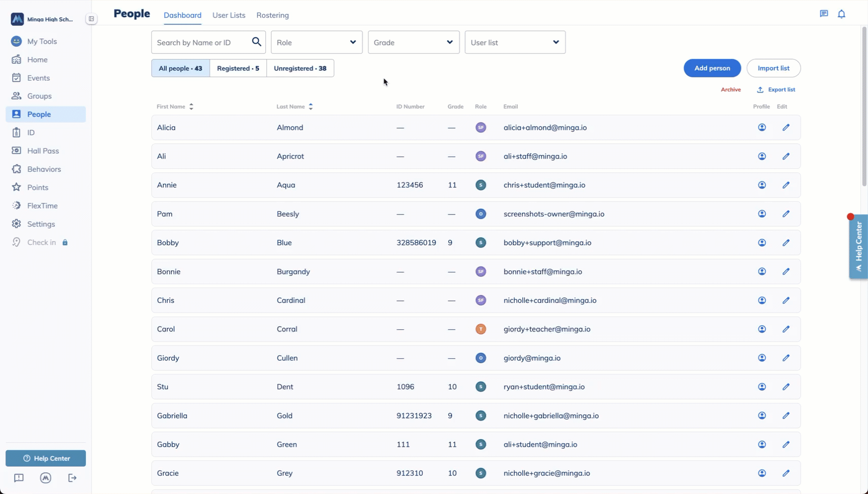Open Bonnie Burgandy's profile icon
The width and height of the screenshot is (868, 494).
762,271
